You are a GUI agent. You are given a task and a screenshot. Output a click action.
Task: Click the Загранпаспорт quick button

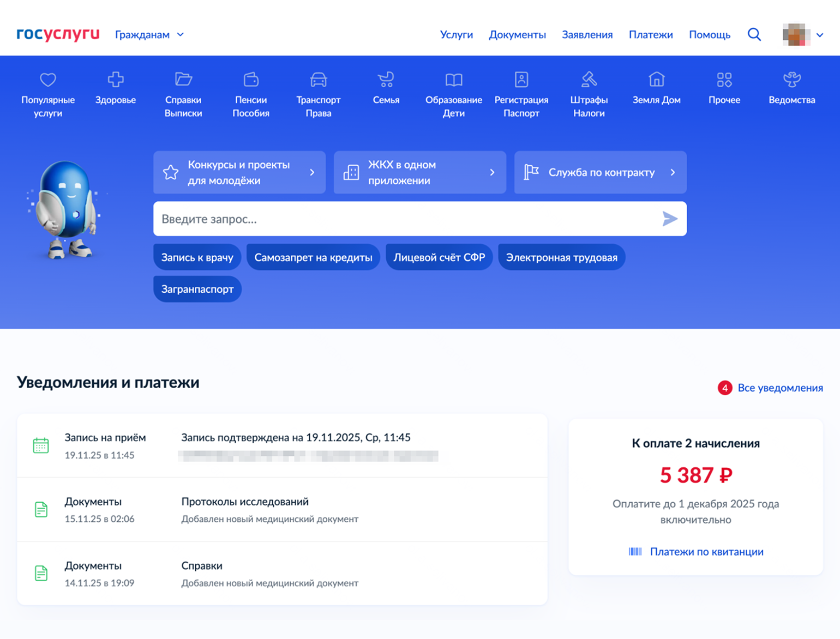tap(197, 289)
